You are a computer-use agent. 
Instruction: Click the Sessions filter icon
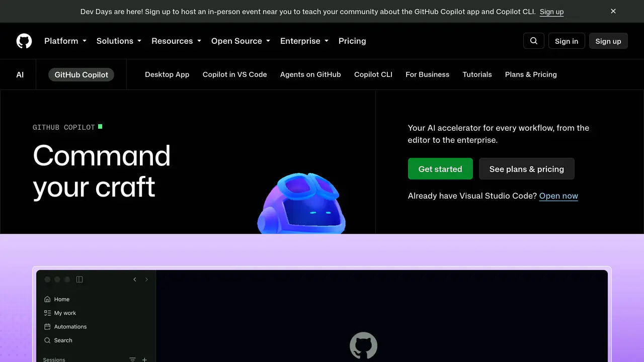click(x=132, y=359)
